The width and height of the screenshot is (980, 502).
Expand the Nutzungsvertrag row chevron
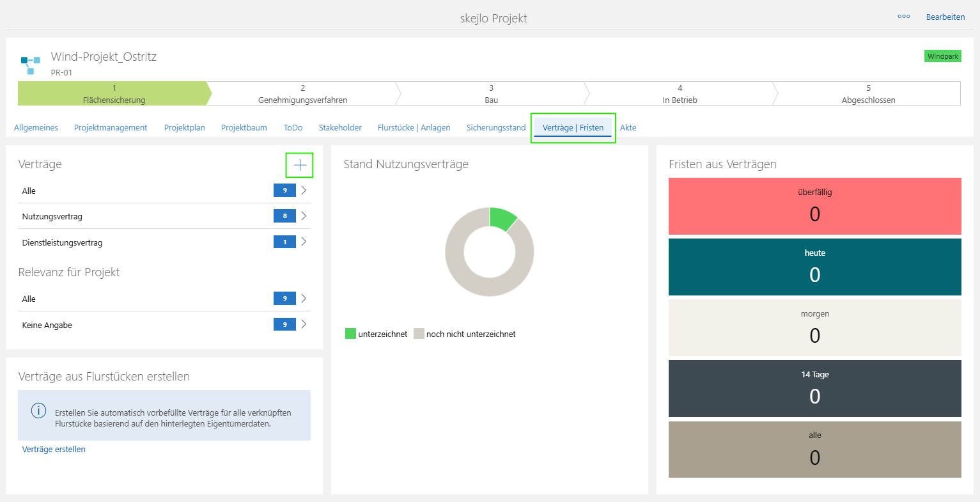[304, 216]
